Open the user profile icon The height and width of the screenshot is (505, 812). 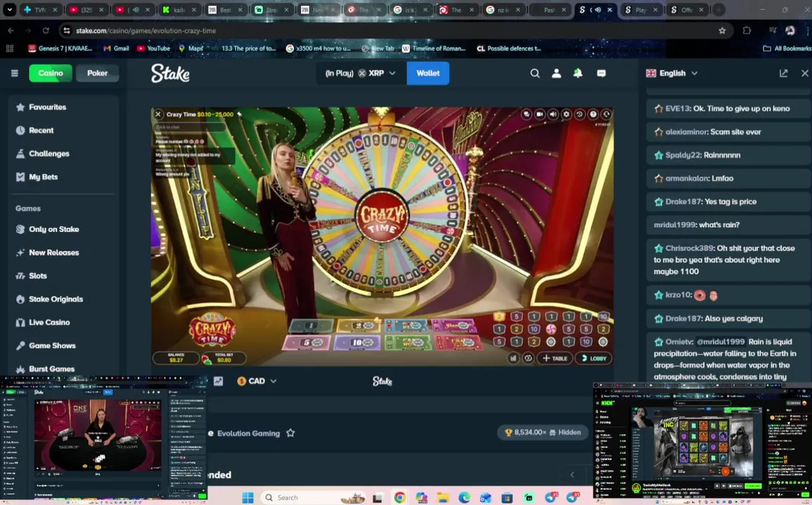pyautogui.click(x=556, y=74)
